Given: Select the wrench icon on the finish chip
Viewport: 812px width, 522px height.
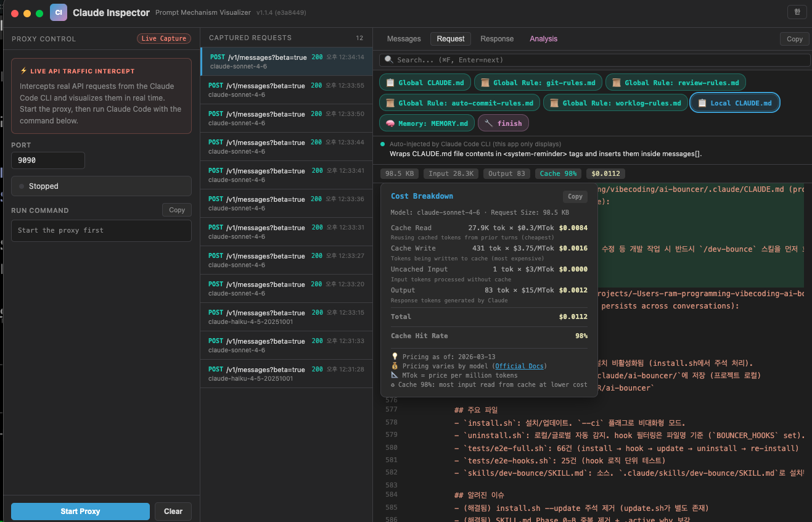Looking at the screenshot, I should click(x=489, y=123).
